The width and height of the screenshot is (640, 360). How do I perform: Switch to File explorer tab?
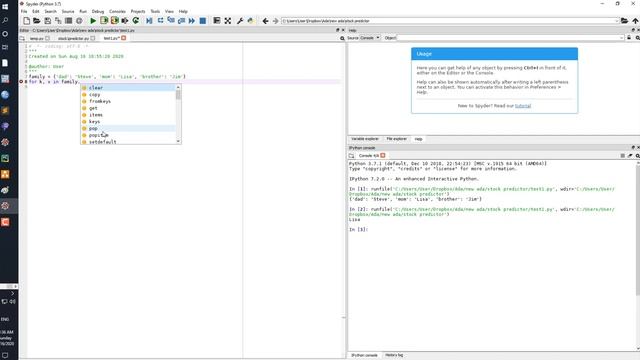pos(397,139)
